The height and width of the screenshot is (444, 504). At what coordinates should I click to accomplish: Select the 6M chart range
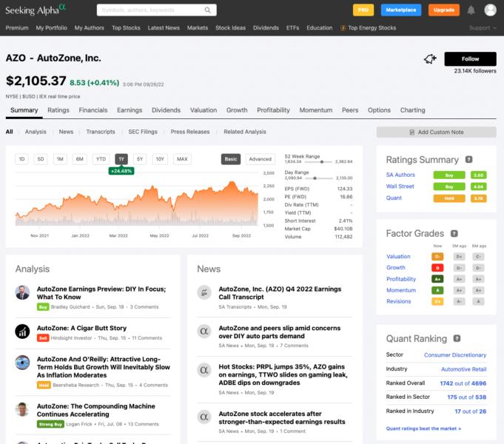80,159
